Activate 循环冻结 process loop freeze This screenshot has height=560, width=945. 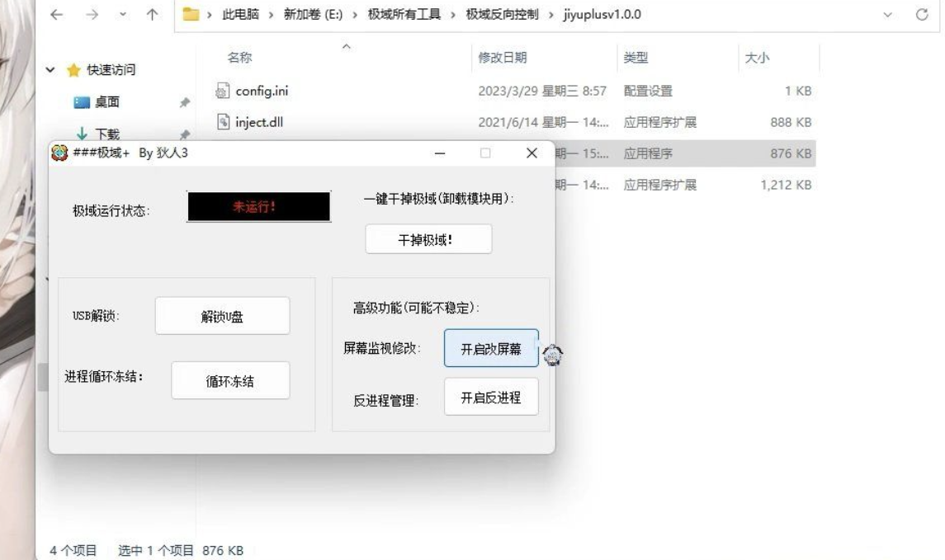tap(229, 380)
